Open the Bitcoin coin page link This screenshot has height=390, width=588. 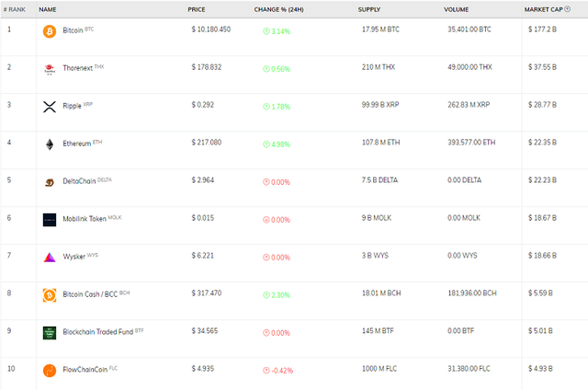(x=73, y=30)
